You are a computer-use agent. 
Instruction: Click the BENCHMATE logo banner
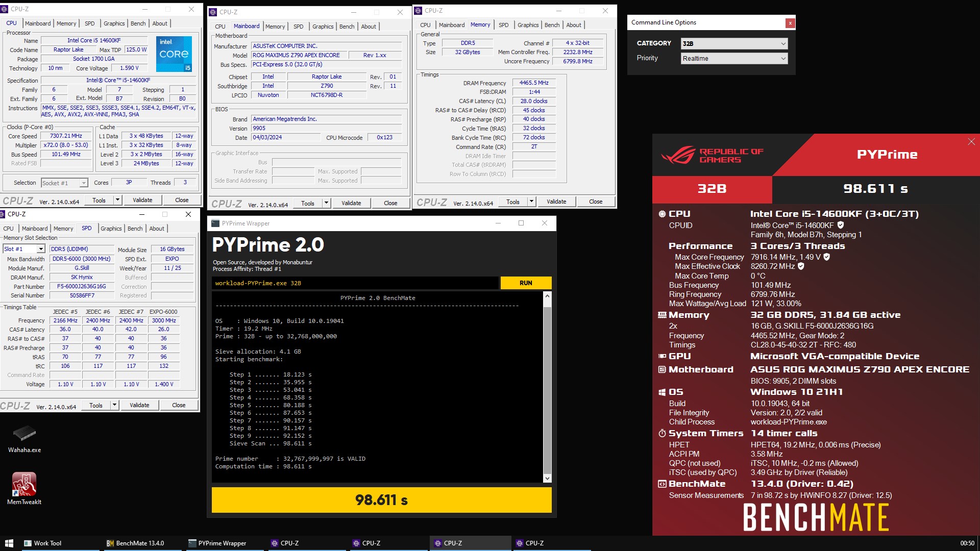pos(816,518)
